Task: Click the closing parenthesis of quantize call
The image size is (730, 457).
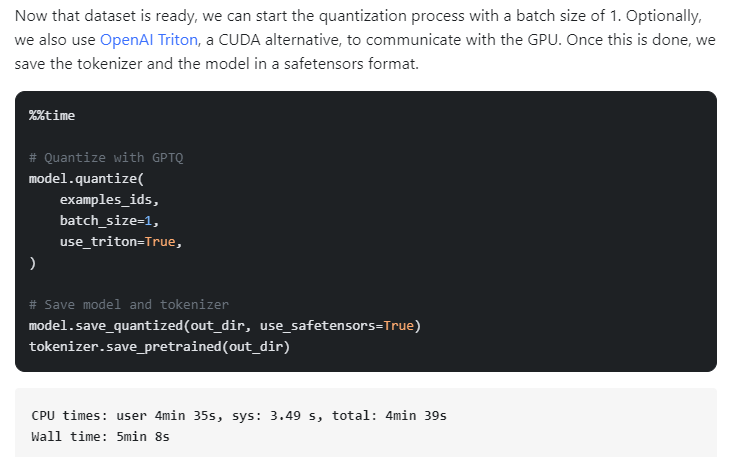Action: [x=33, y=262]
